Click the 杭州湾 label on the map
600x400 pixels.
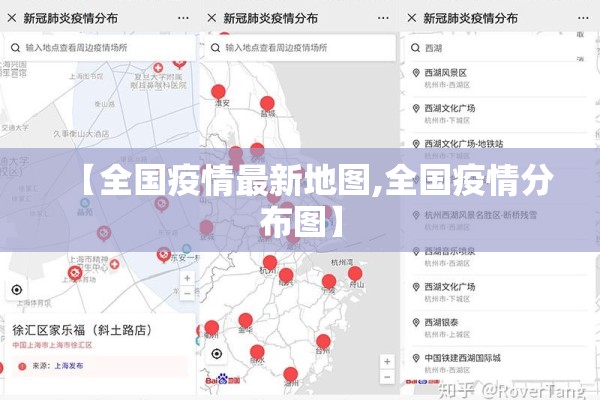click(x=342, y=263)
